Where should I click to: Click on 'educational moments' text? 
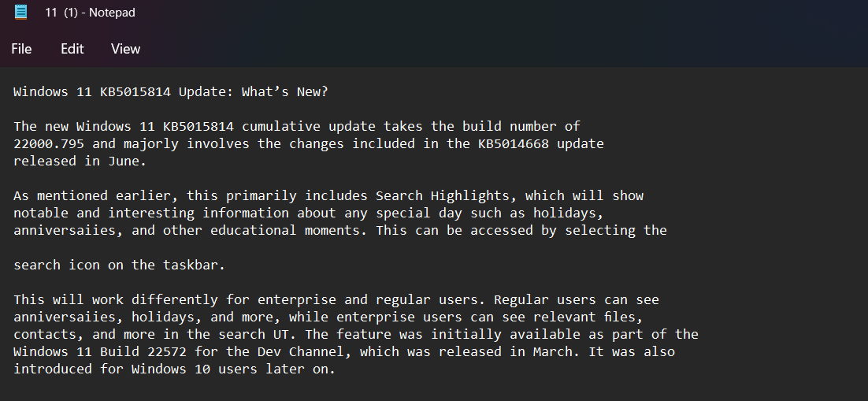point(285,230)
